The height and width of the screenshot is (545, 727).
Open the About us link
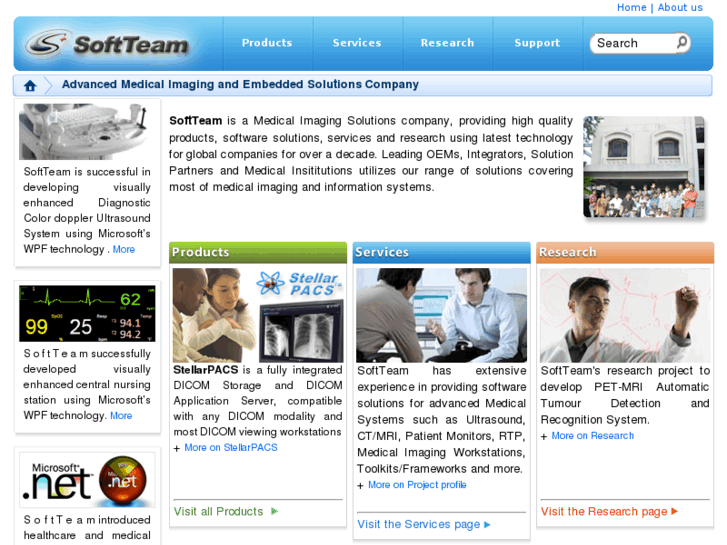point(680,7)
